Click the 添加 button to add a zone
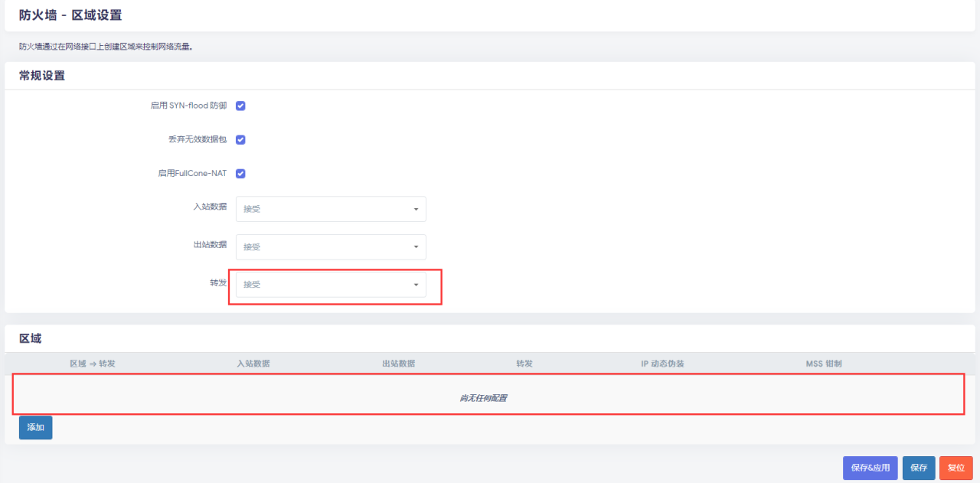Screen dimensions: 980x483 tap(35, 427)
